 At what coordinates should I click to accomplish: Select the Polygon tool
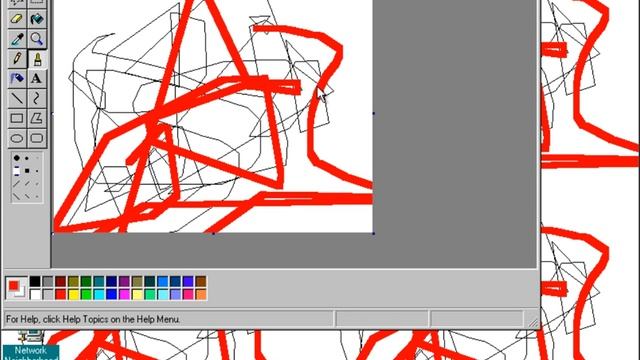pos(37,118)
